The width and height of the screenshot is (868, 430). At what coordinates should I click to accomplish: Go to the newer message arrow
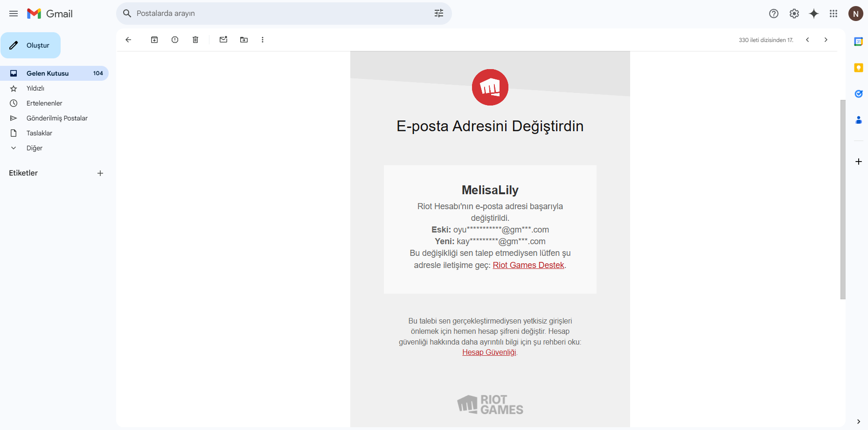tap(807, 40)
